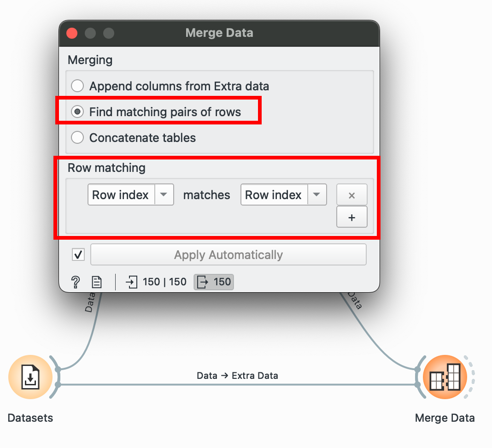This screenshot has width=492, height=448.
Task: Select the Datasets widget icon on canvas
Action: 30,378
